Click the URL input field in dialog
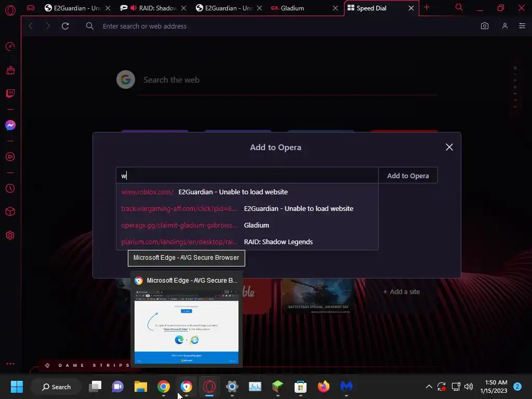Image resolution: width=532 pixels, height=399 pixels. (x=247, y=176)
